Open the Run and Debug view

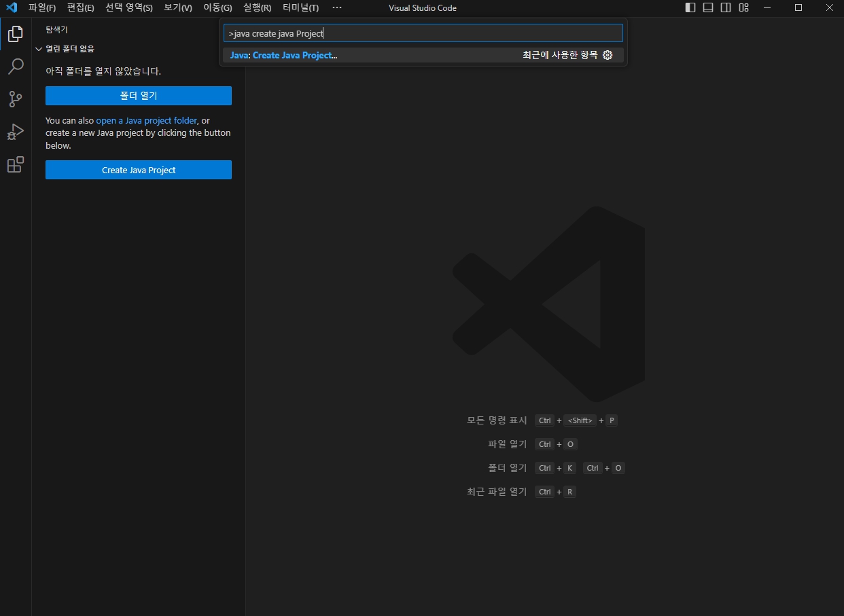tap(15, 132)
